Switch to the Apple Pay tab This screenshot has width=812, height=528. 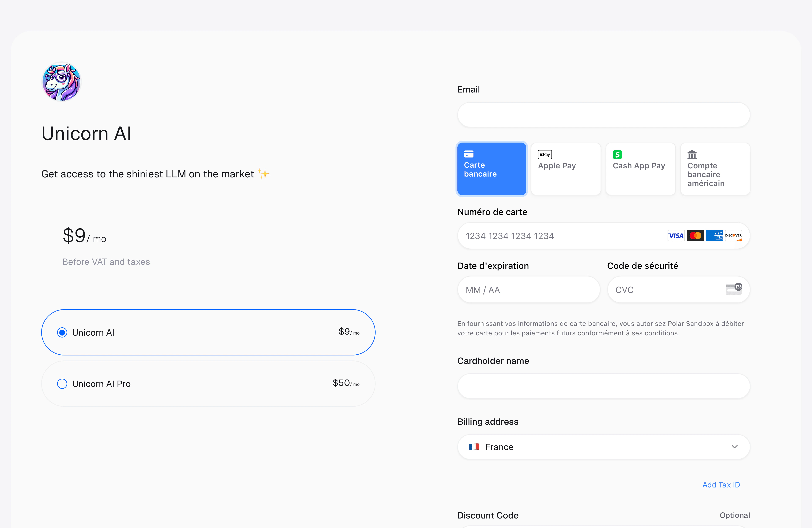566,169
